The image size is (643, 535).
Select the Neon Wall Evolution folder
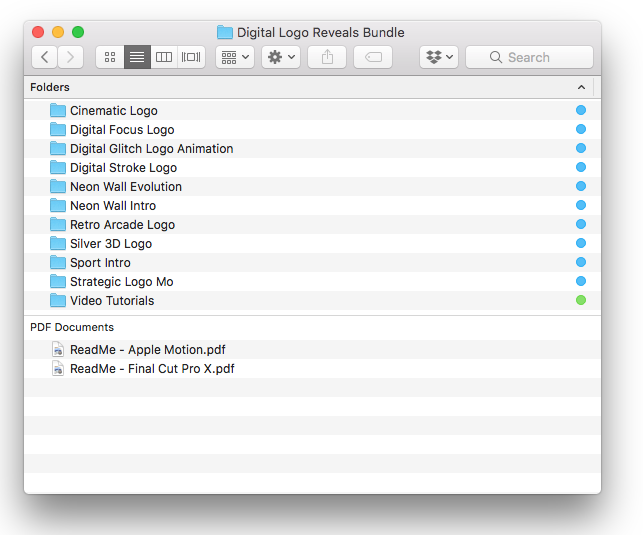(312, 187)
